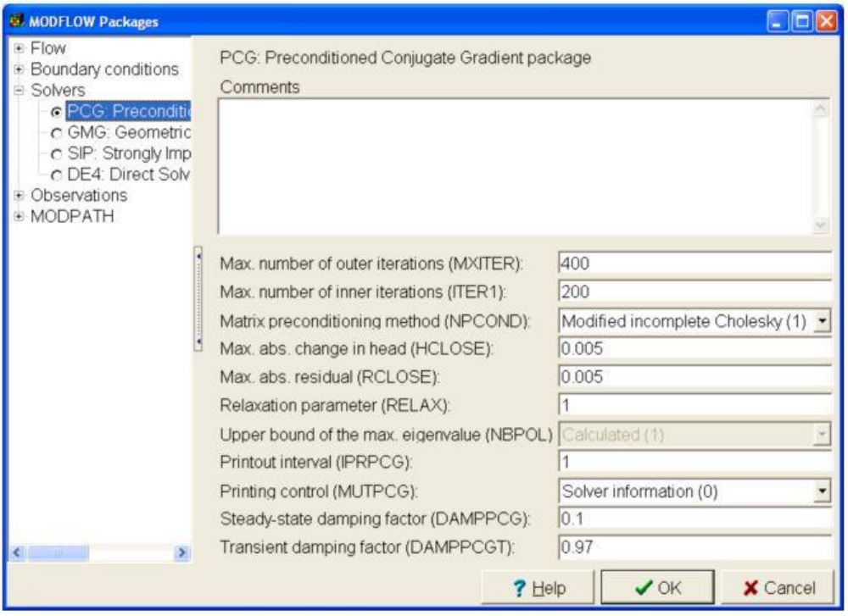The height and width of the screenshot is (616, 848).
Task: Expand the MODPATH tree node
Action: coord(19,216)
